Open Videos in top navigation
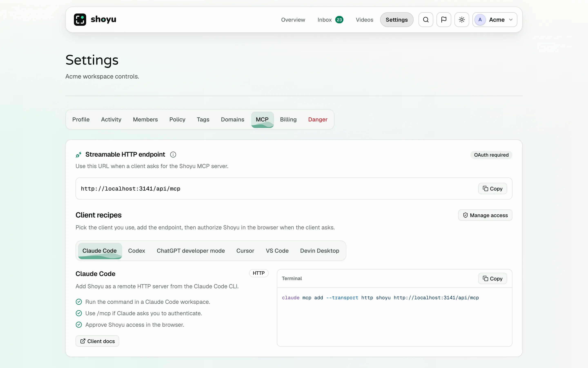 (364, 20)
